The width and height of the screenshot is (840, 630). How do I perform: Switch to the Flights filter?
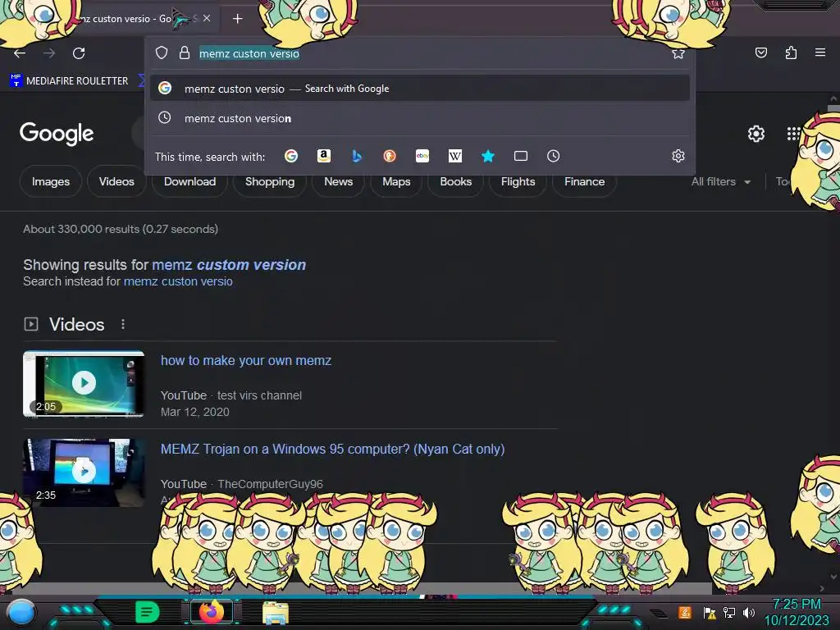[x=518, y=181]
